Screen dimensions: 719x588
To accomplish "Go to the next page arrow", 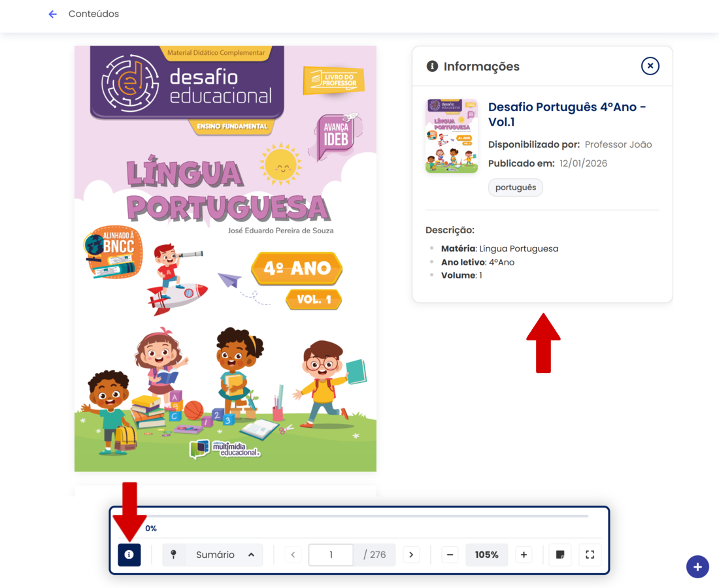I will [x=411, y=555].
